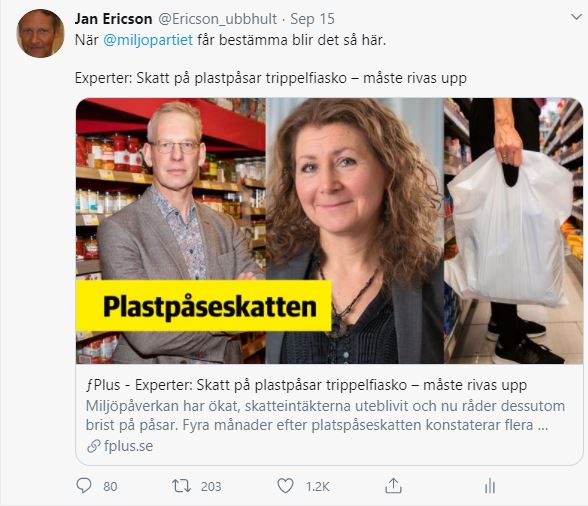This screenshot has width=588, height=506.
Task: Click the card description starting Miljöpåverkan
Action: click(x=325, y=416)
